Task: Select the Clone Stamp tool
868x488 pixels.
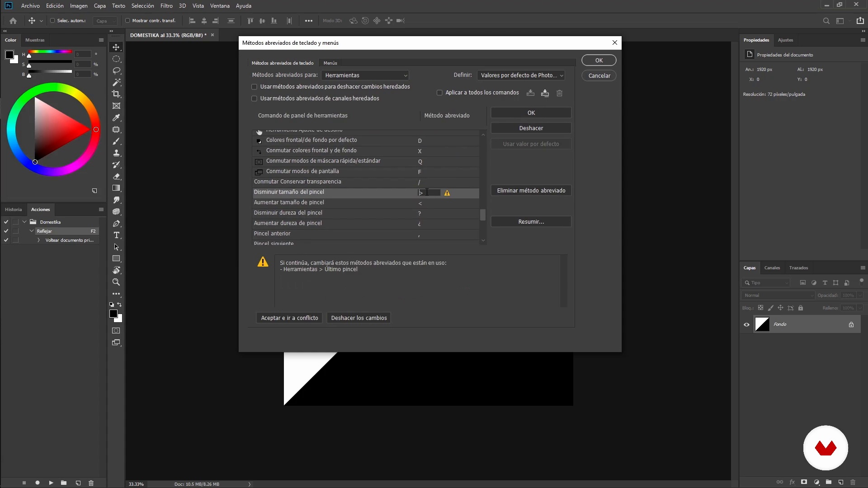Action: [116, 153]
